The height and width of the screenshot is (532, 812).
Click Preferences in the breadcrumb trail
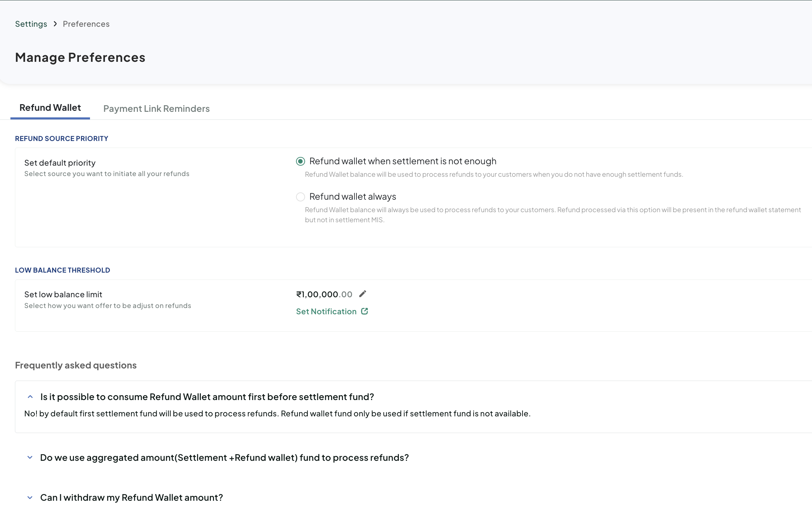(x=86, y=24)
